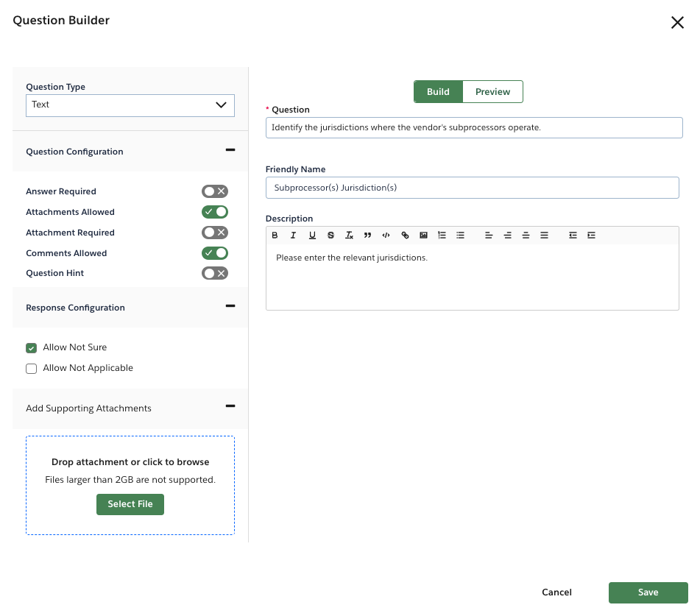Insert a hyperlink using the link icon

pos(404,235)
